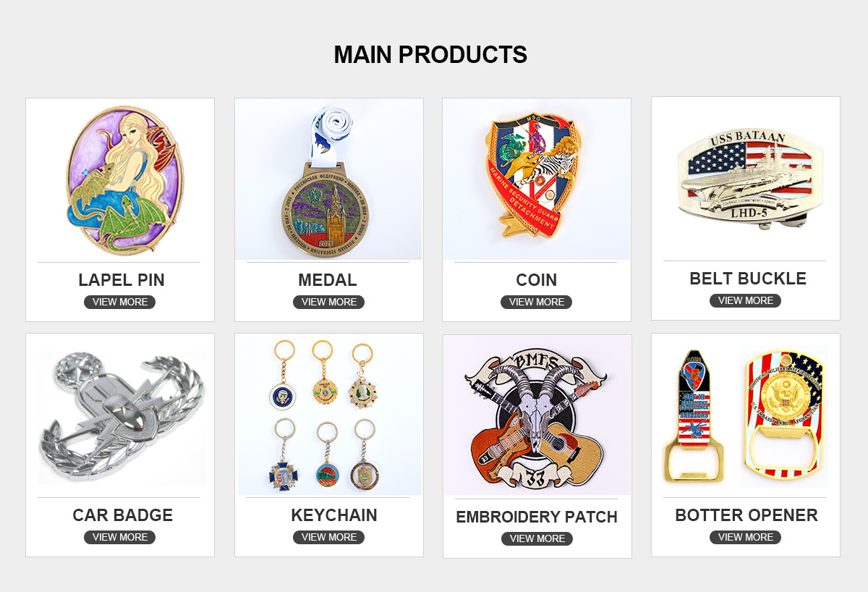The width and height of the screenshot is (868, 592).
Task: Click VIEW MORE under KEYCHAIN
Action: pos(328,537)
